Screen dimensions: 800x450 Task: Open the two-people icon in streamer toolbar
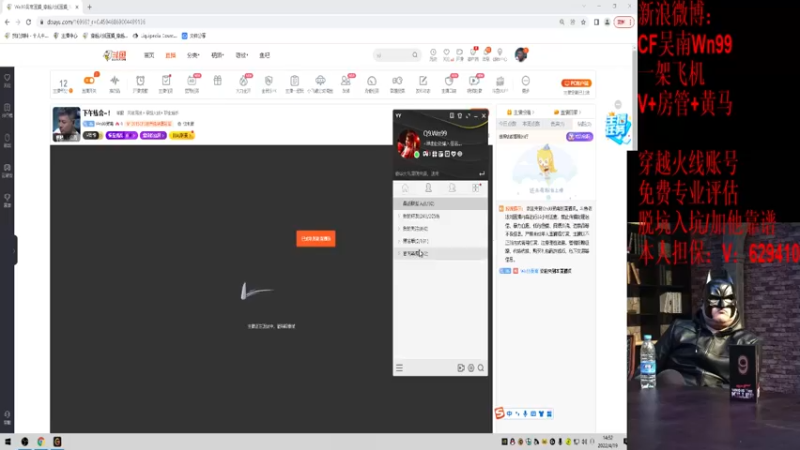click(346, 81)
